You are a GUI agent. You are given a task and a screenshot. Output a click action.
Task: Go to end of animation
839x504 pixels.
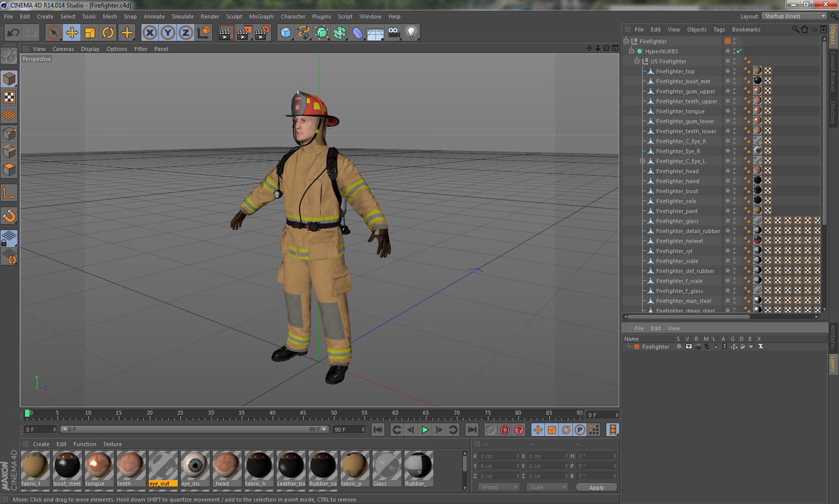[x=471, y=430]
